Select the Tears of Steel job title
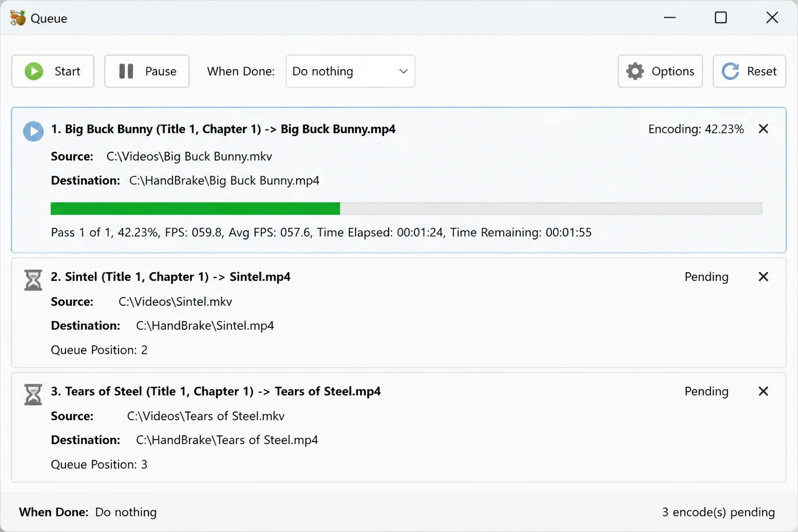 coord(216,391)
